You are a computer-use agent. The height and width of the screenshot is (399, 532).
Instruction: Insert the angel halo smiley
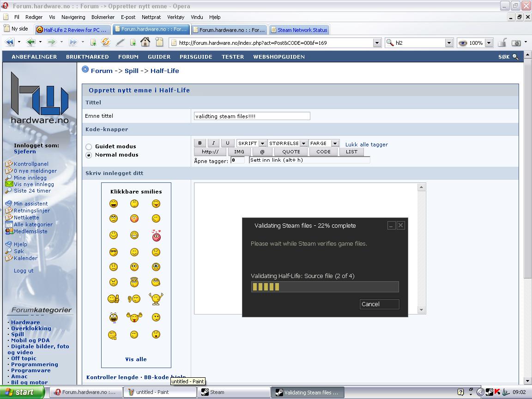point(134,282)
